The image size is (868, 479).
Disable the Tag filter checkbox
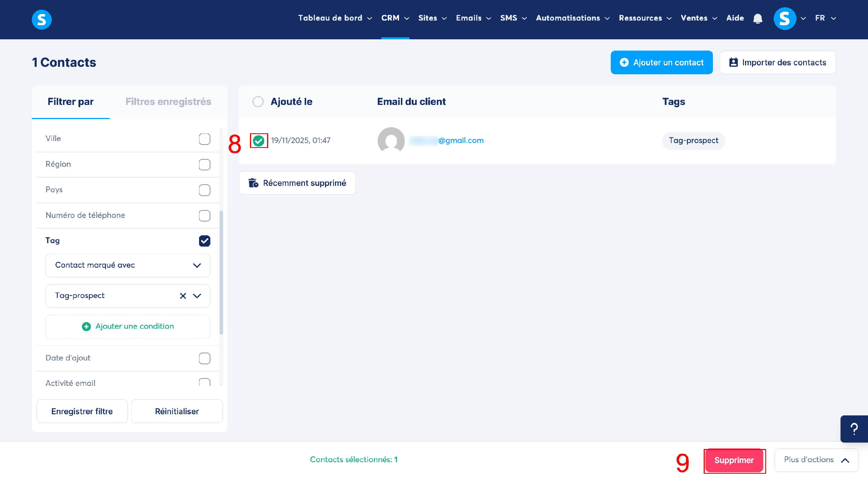click(204, 241)
